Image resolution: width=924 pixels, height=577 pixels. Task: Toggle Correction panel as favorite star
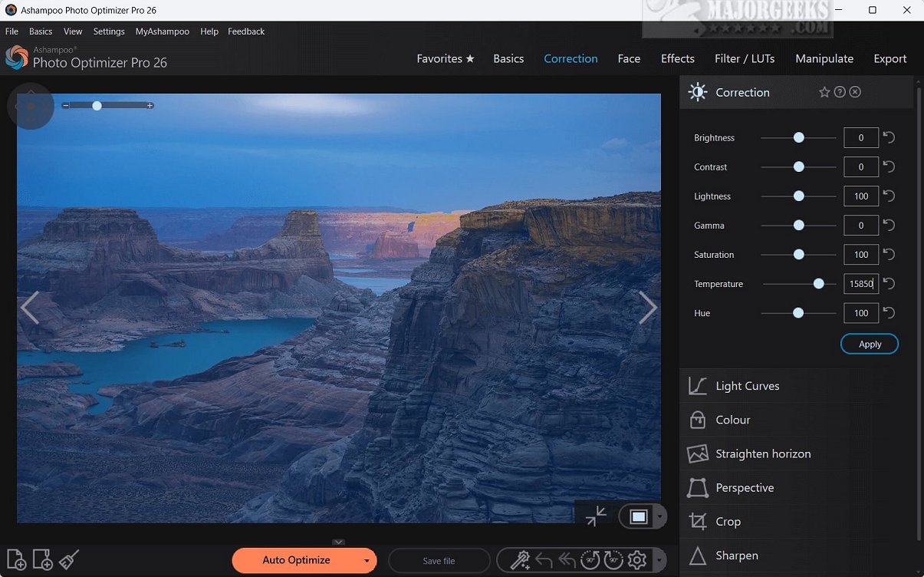[x=824, y=92]
